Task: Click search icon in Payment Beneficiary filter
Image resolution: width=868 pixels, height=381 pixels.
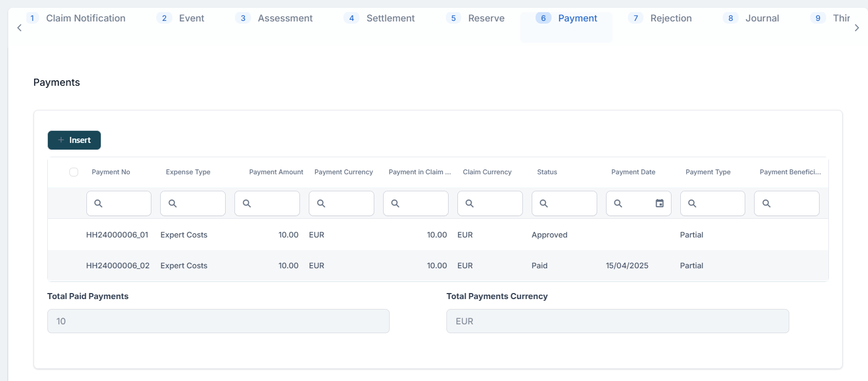Action: coord(766,203)
